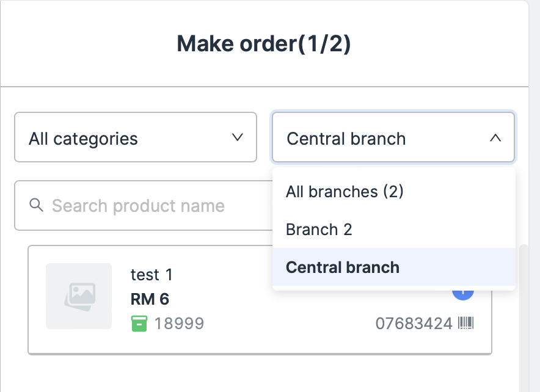Choose Branch 2 from the list

(319, 230)
